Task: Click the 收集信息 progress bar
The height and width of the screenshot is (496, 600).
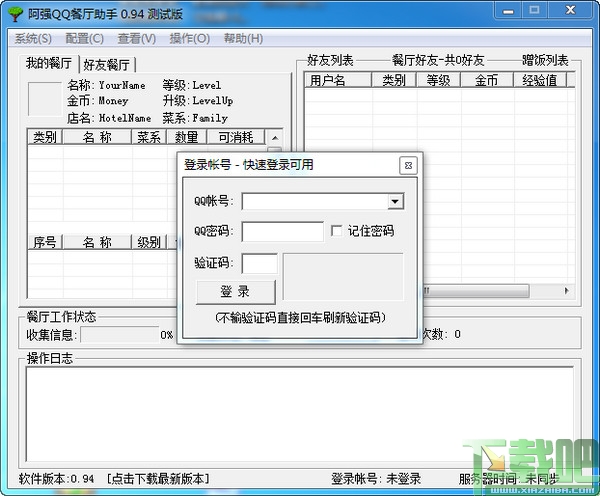Action: pyautogui.click(x=120, y=335)
